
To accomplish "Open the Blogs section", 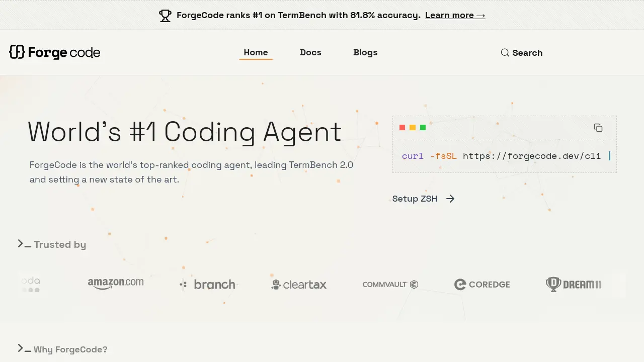I will pos(365,52).
